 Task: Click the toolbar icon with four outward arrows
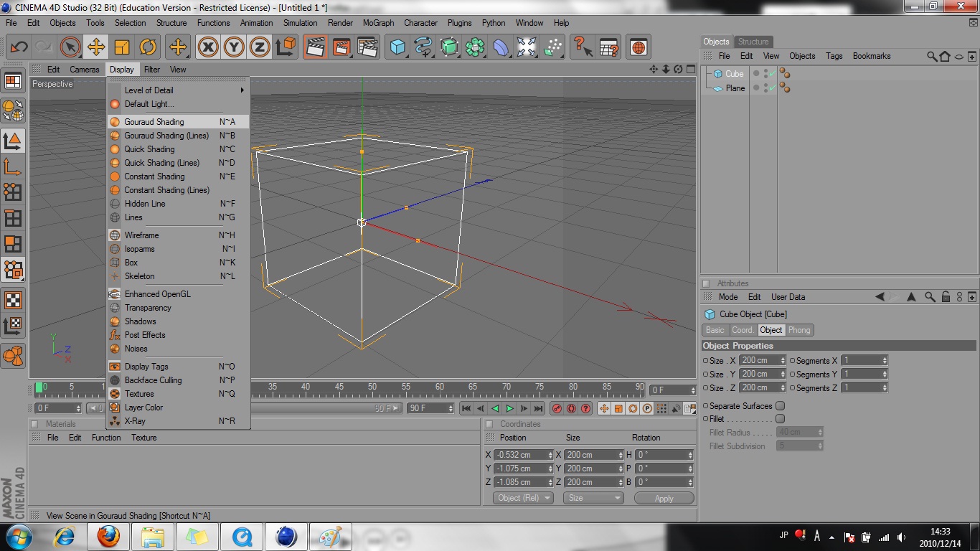[x=527, y=47]
